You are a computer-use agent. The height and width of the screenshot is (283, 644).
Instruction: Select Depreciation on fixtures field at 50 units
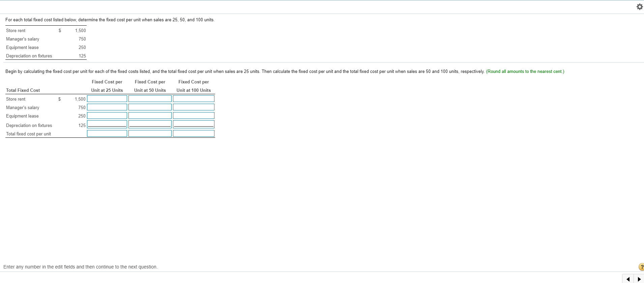[150, 124]
